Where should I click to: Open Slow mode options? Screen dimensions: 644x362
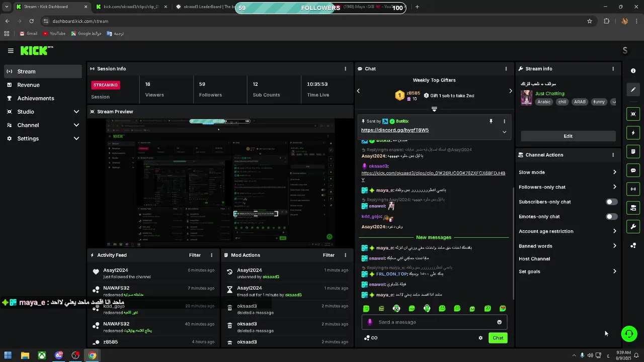(x=568, y=172)
